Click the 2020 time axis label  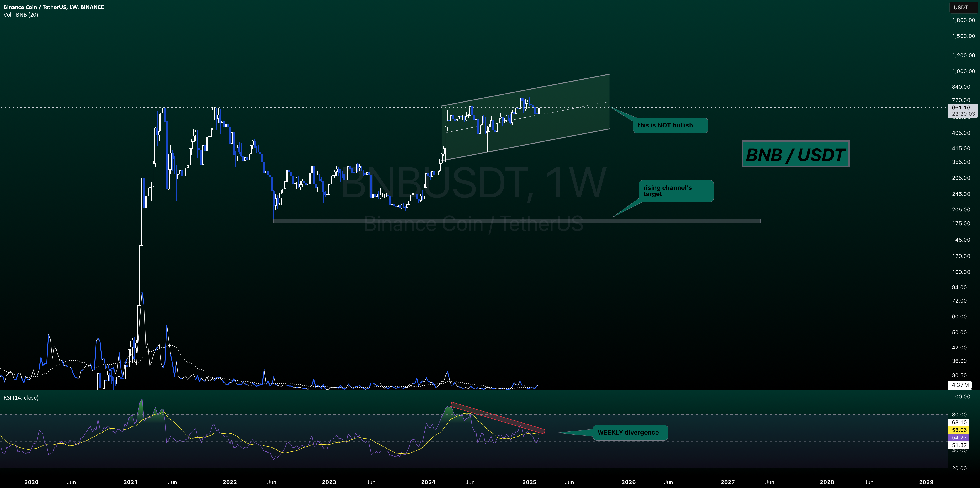pos(31,482)
